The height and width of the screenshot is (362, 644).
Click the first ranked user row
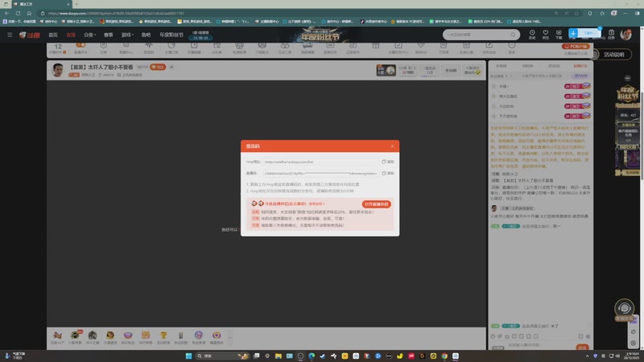tap(540, 86)
